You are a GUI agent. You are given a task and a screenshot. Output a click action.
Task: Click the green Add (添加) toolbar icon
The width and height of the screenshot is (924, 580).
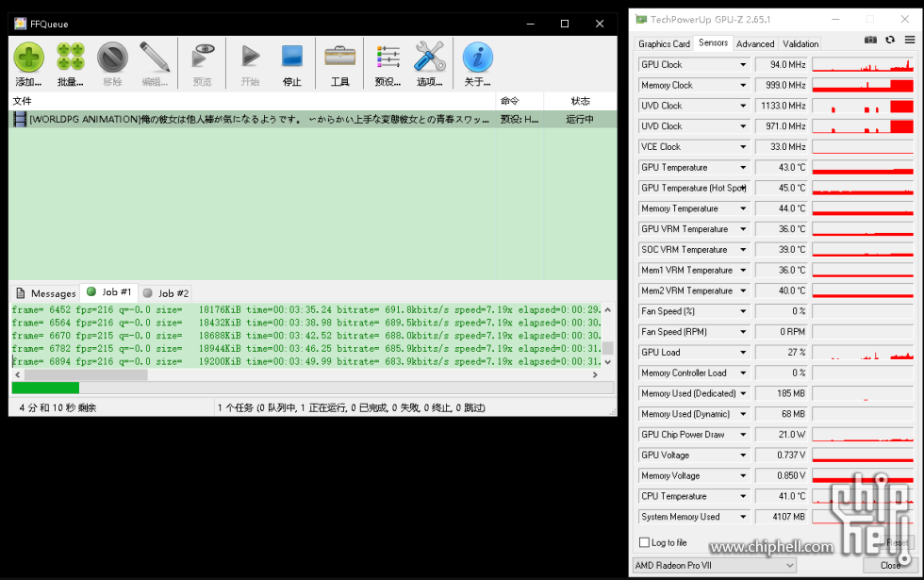point(29,58)
